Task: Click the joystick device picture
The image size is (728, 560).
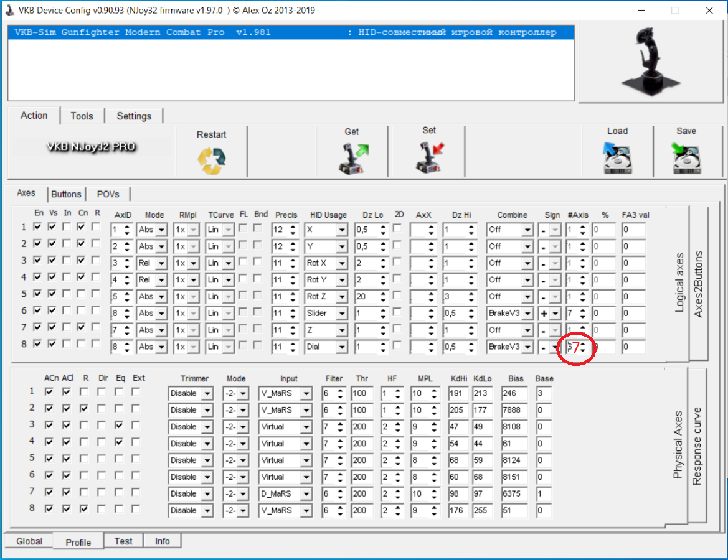Action: click(650, 61)
